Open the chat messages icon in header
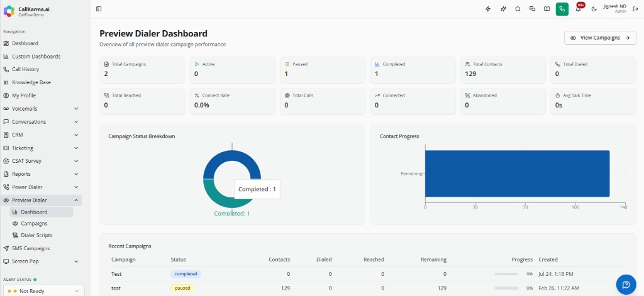 click(532, 9)
